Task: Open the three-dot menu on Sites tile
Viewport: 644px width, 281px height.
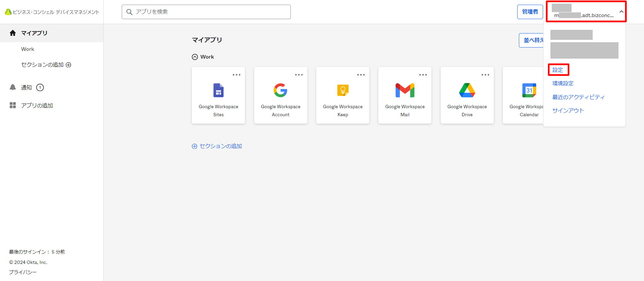Action: click(x=236, y=75)
